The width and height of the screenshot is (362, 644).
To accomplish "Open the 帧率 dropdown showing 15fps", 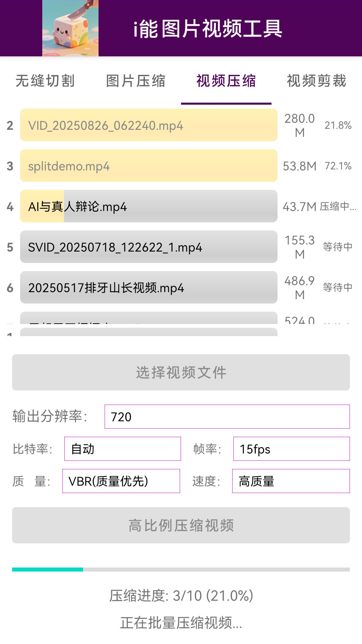I will pos(291,448).
